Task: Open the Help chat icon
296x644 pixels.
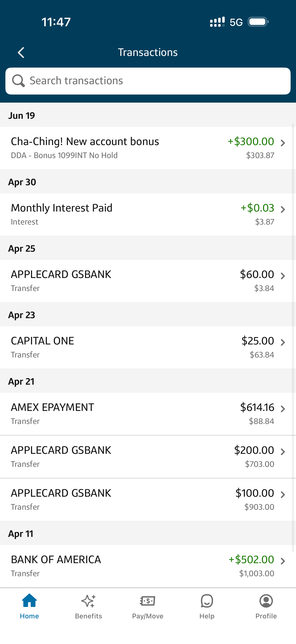Action: pyautogui.click(x=207, y=601)
